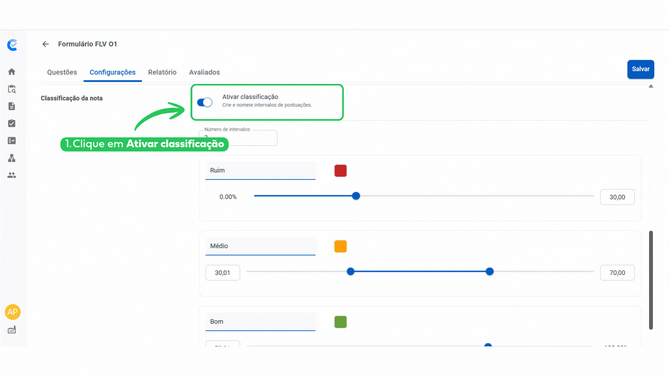Click the app logo in the sidebar
670x376 pixels.
pyautogui.click(x=12, y=45)
